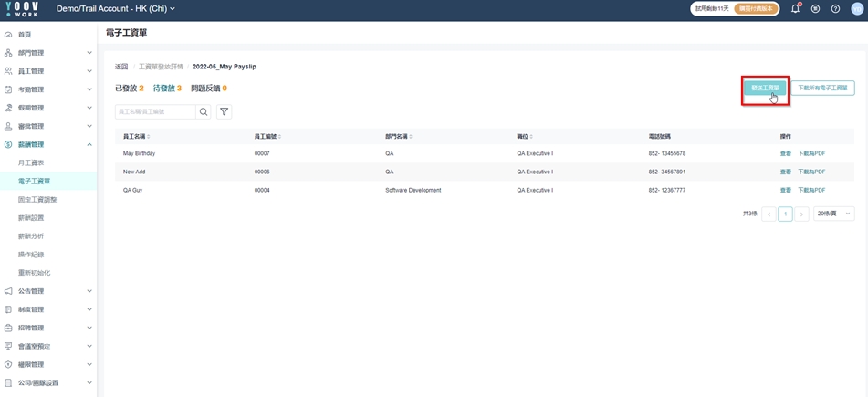Image resolution: width=868 pixels, height=397 pixels.
Task: Click the list icon beside the bell
Action: (x=815, y=9)
